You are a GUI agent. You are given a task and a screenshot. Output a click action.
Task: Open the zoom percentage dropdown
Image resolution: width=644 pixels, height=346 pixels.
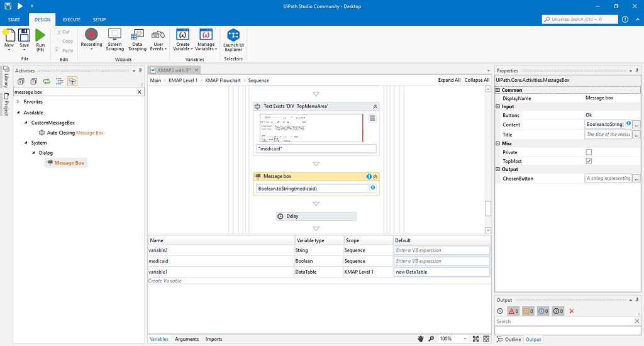465,338
